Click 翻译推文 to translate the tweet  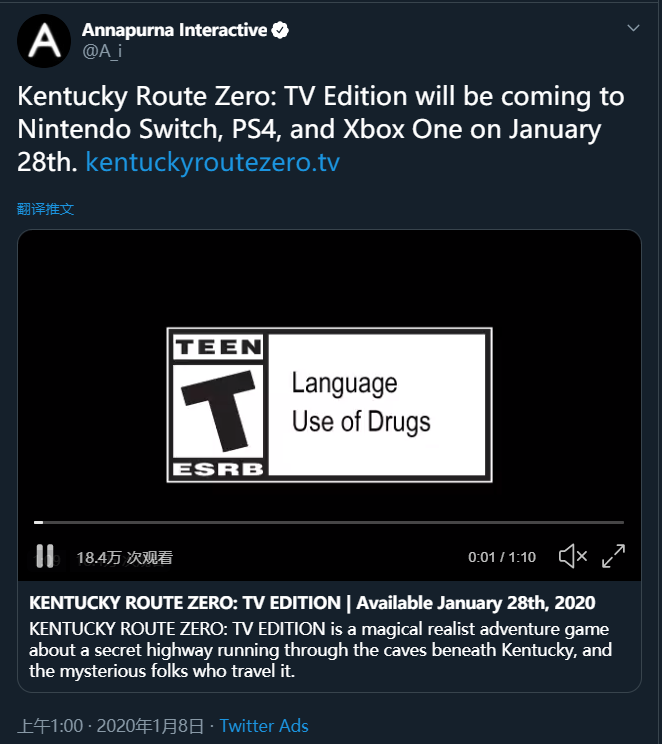[x=46, y=209]
